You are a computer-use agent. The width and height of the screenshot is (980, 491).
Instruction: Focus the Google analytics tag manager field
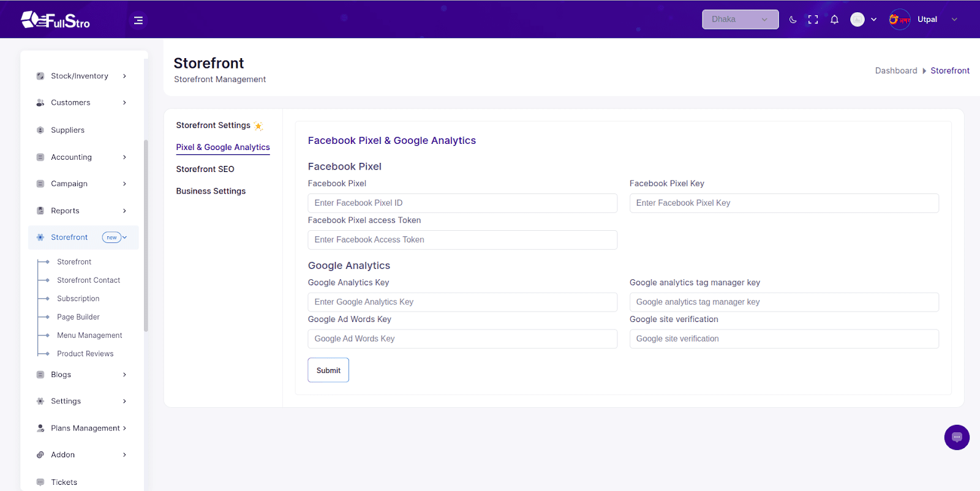tap(784, 302)
